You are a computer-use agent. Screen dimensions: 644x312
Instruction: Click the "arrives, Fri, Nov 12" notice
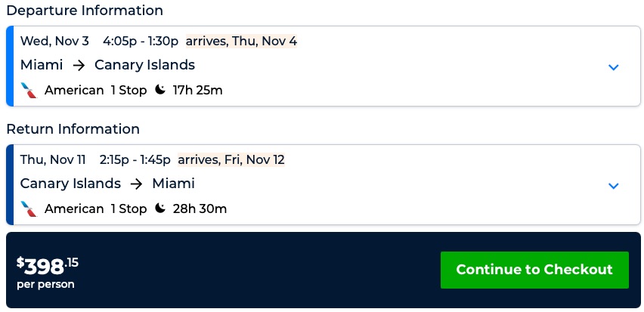click(x=231, y=159)
